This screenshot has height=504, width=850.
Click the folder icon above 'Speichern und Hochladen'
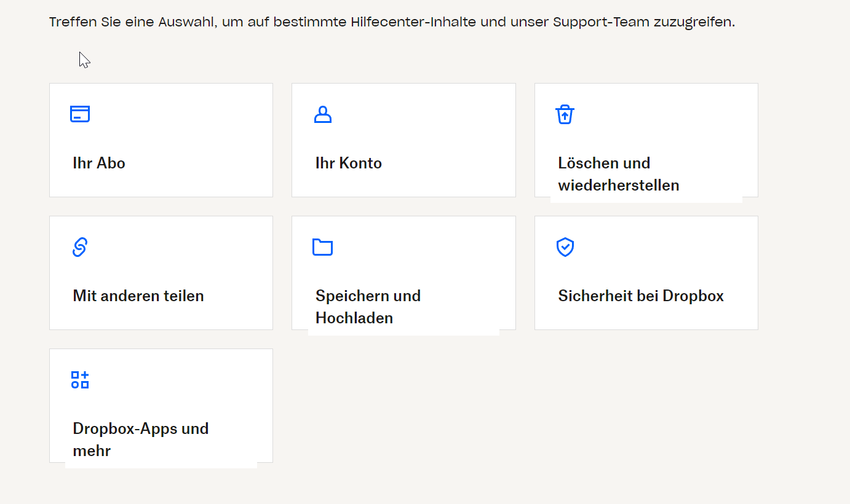click(x=322, y=246)
